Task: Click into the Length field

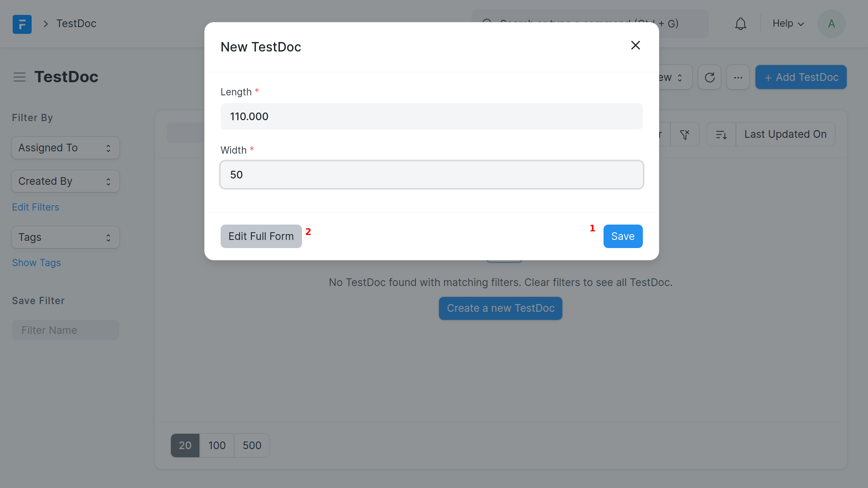Action: click(x=431, y=117)
